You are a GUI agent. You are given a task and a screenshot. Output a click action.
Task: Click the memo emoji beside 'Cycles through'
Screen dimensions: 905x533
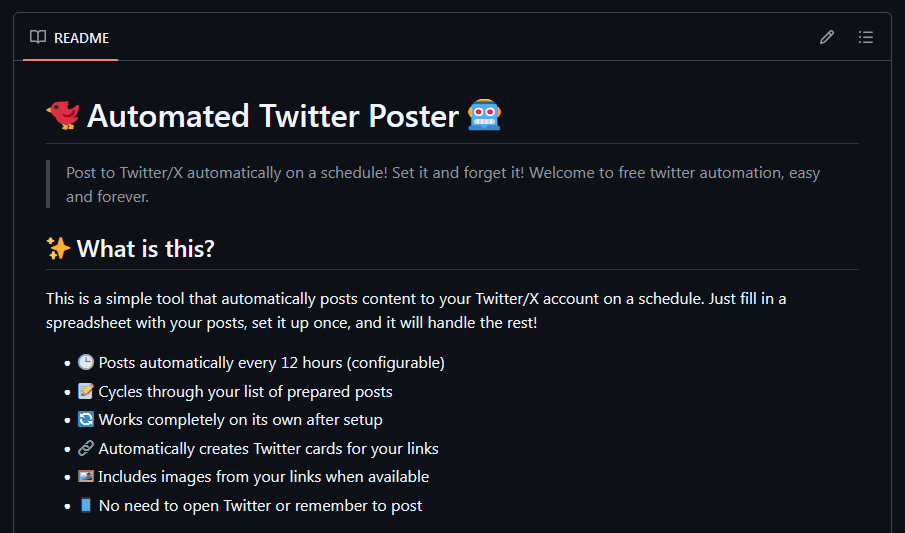pyautogui.click(x=86, y=391)
